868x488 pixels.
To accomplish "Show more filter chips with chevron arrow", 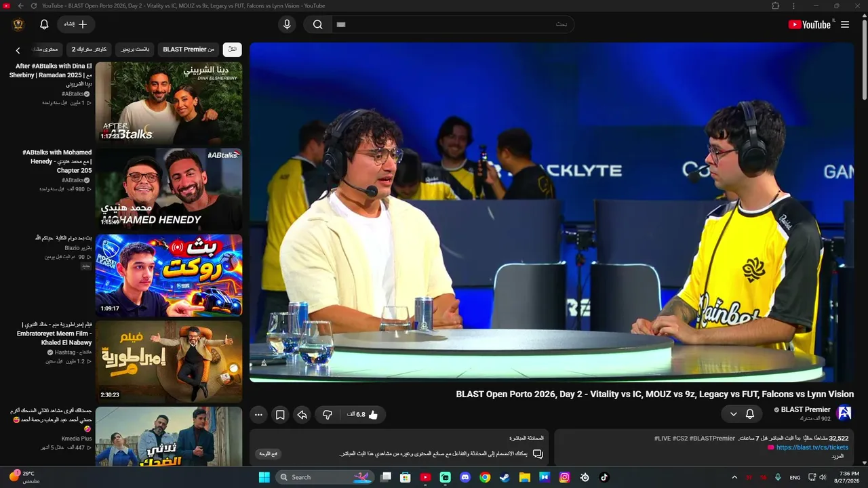I will tap(18, 50).
